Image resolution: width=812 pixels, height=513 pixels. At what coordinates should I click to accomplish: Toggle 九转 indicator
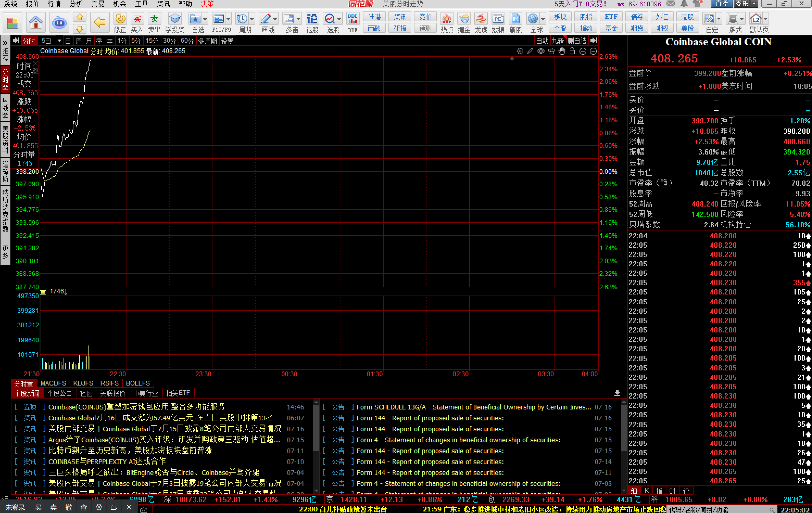pos(558,41)
